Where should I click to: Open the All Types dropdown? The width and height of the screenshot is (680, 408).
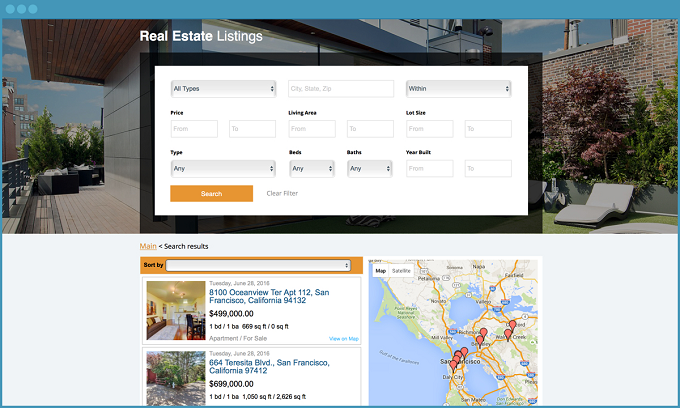coord(223,89)
